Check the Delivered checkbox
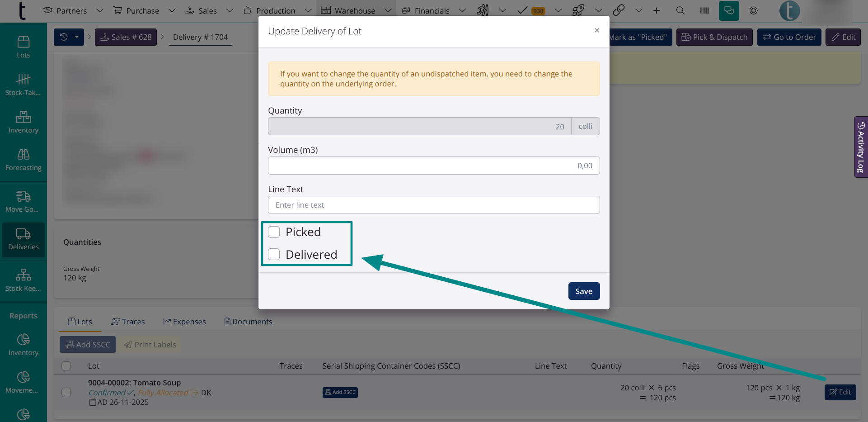The width and height of the screenshot is (868, 422). coord(274,254)
